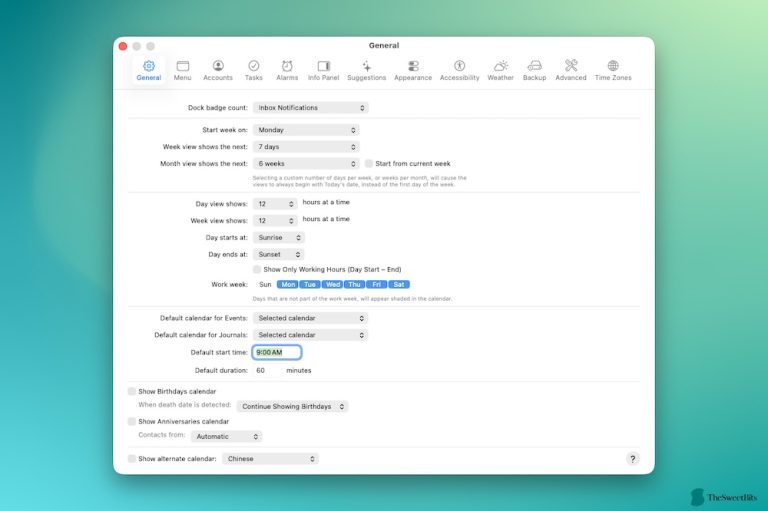Image resolution: width=768 pixels, height=511 pixels.
Task: Toggle Thu in the work week
Action: (355, 284)
